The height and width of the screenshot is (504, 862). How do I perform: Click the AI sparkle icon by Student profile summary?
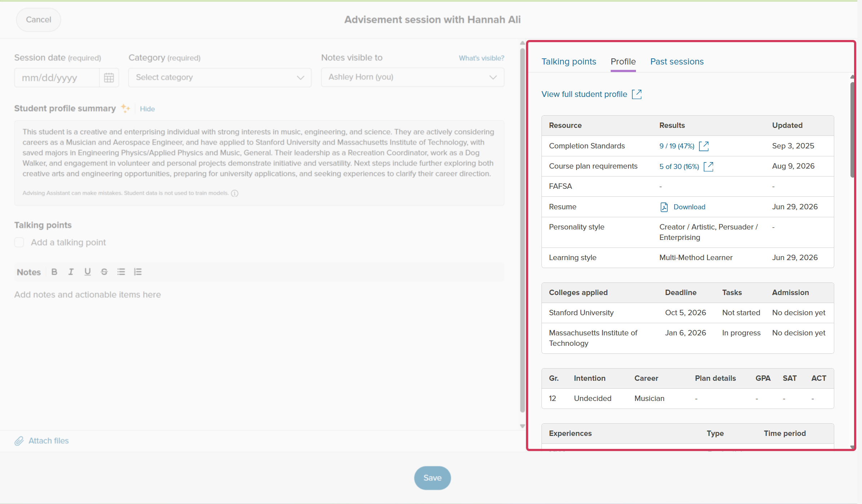125,108
